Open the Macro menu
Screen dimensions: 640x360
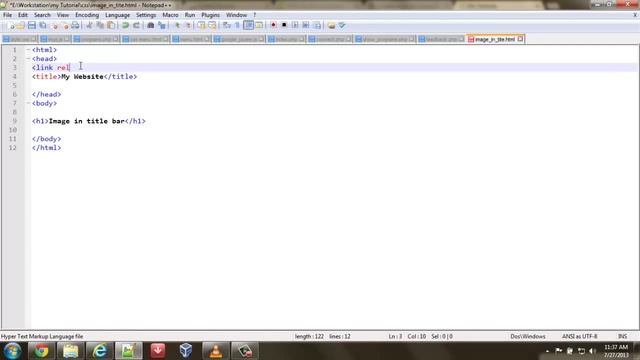coord(170,15)
